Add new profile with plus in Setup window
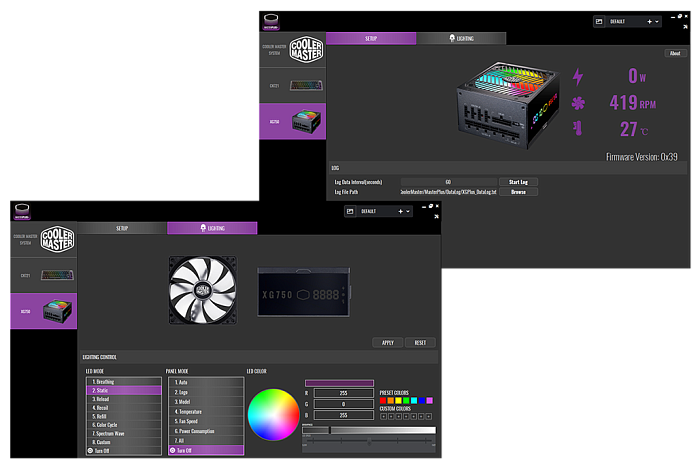The height and width of the screenshot is (476, 700). [x=650, y=21]
